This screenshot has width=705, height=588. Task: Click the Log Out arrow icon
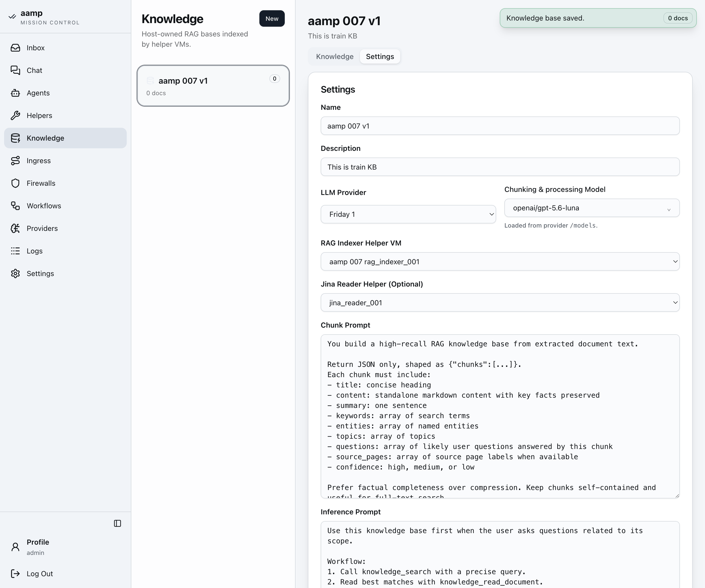point(15,574)
